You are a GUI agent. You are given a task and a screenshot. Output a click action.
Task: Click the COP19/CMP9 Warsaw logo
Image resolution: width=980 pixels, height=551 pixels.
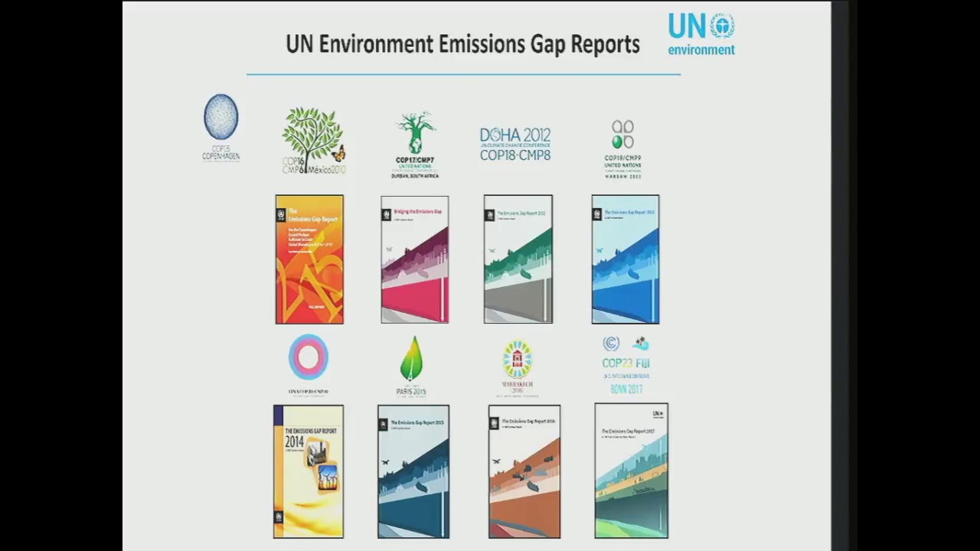(622, 148)
